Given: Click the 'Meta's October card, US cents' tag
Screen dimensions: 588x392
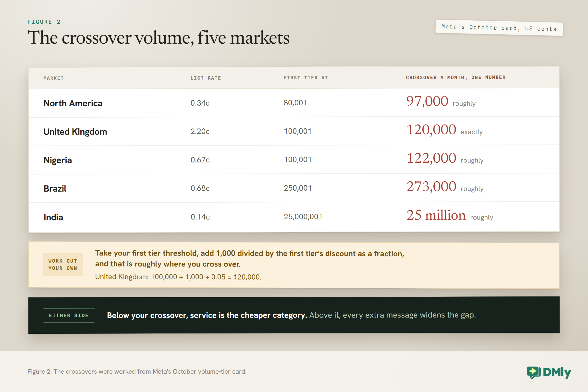Looking at the screenshot, I should pos(499,28).
